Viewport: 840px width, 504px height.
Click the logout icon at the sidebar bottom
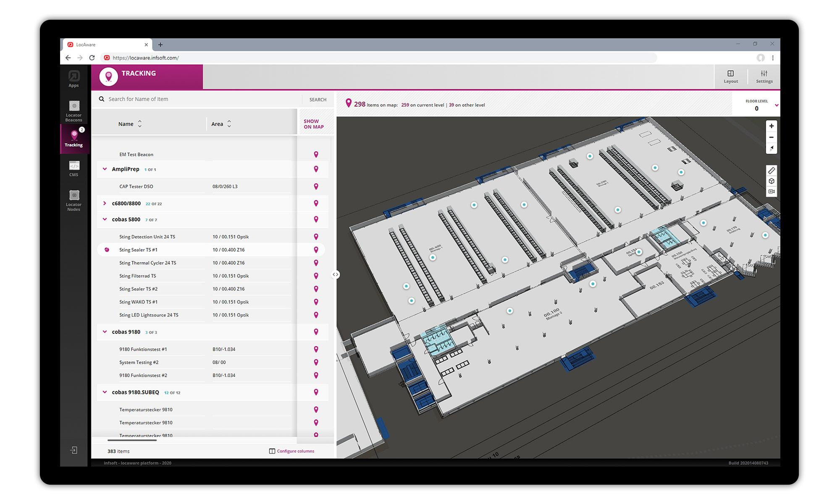point(74,450)
